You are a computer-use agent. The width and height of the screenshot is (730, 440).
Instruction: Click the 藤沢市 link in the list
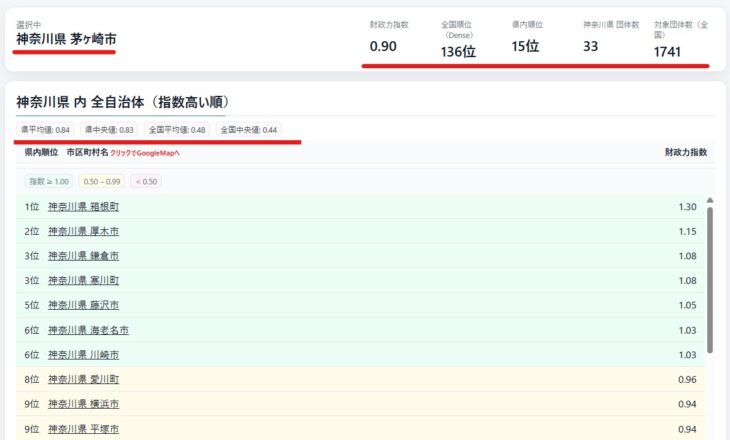[83, 305]
